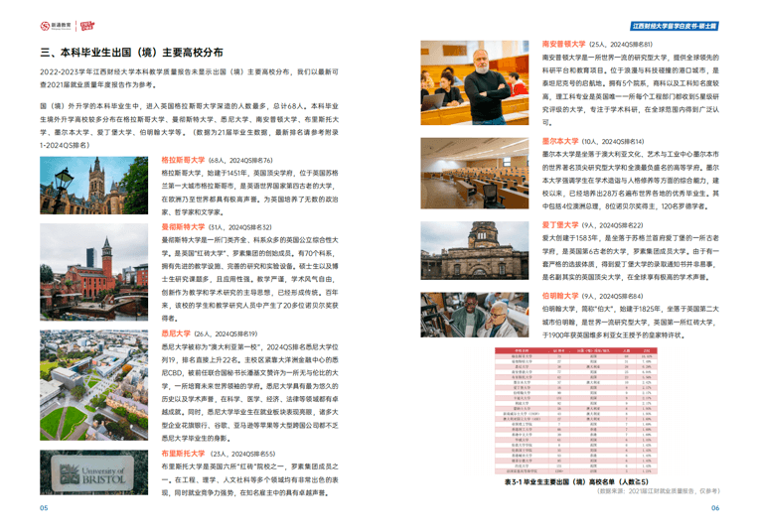Click the red university list table image
Image resolution: width=758 pixels, height=532 pixels.
pyautogui.click(x=576, y=411)
